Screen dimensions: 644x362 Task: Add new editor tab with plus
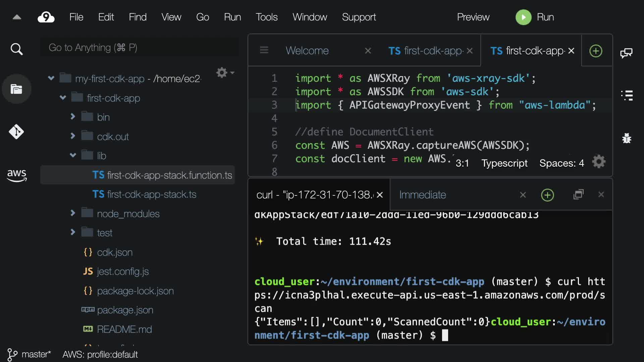596,51
